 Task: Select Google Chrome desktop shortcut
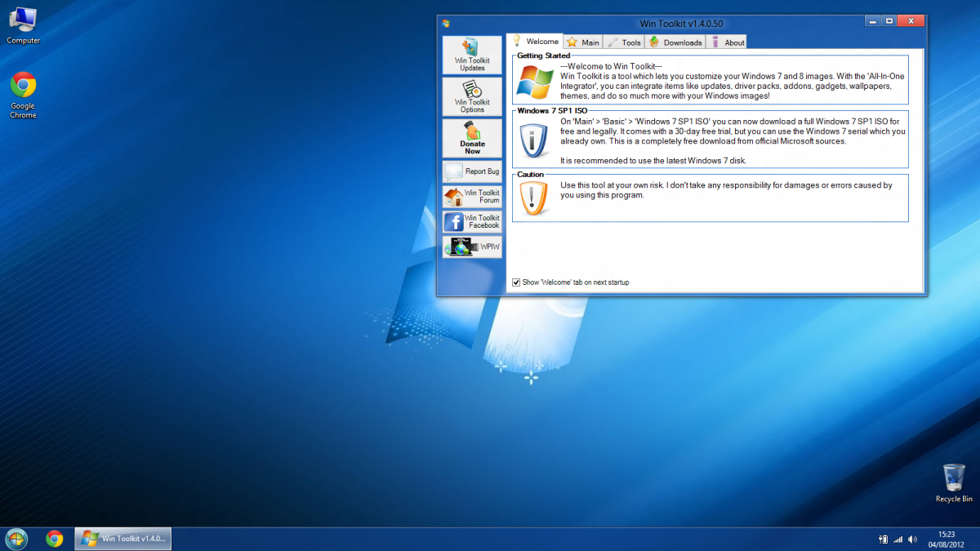[23, 94]
